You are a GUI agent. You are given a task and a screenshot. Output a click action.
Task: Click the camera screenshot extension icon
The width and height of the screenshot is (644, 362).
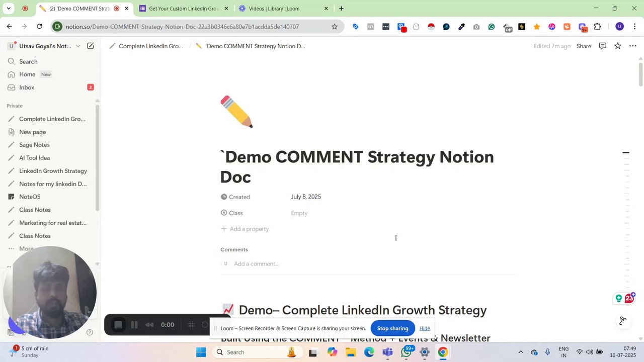[476, 27]
